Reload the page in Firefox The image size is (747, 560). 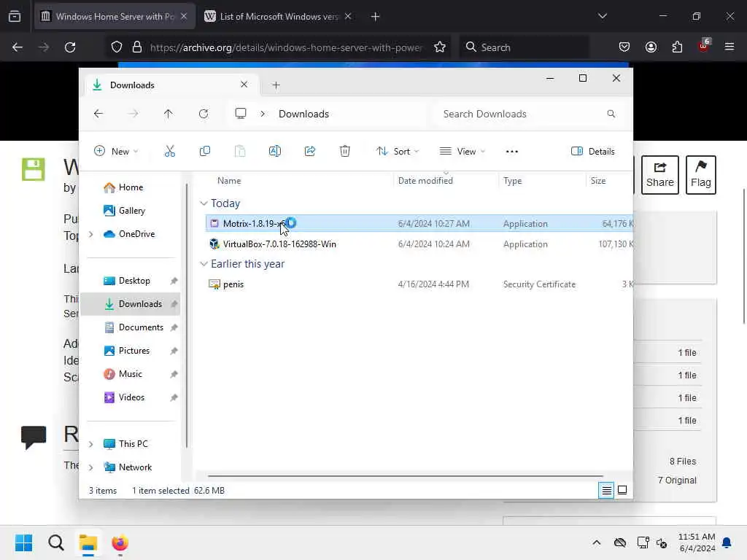point(70,47)
